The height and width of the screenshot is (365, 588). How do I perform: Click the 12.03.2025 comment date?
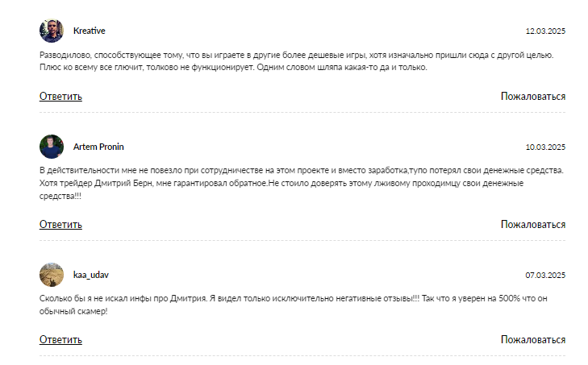pos(545,31)
